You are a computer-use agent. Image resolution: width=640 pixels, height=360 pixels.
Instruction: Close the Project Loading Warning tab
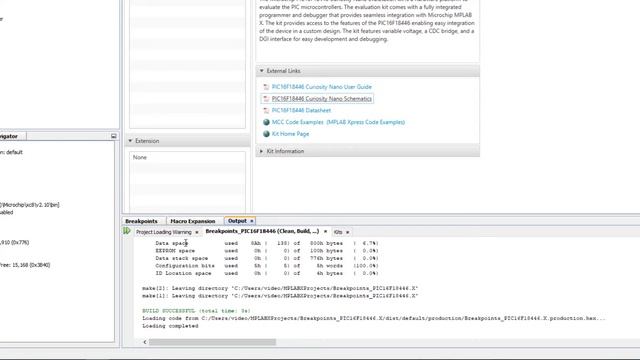pyautogui.click(x=197, y=232)
